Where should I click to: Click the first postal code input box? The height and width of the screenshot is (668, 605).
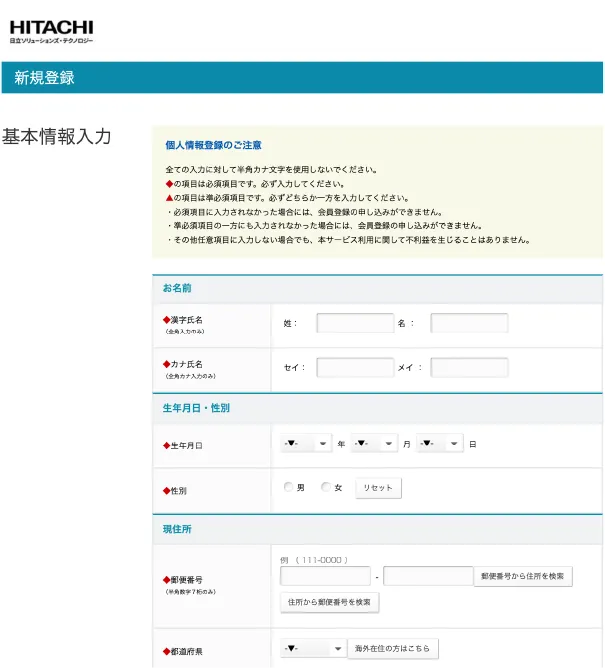click(x=325, y=576)
